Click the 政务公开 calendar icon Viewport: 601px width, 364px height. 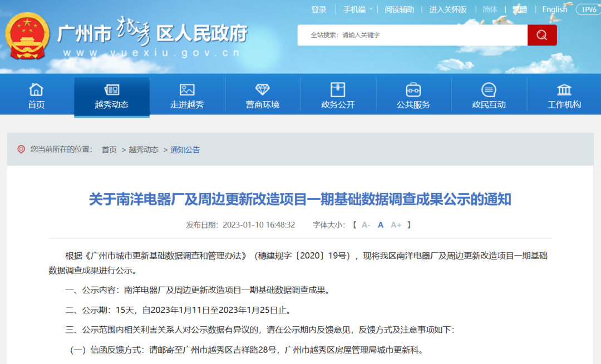pos(338,88)
